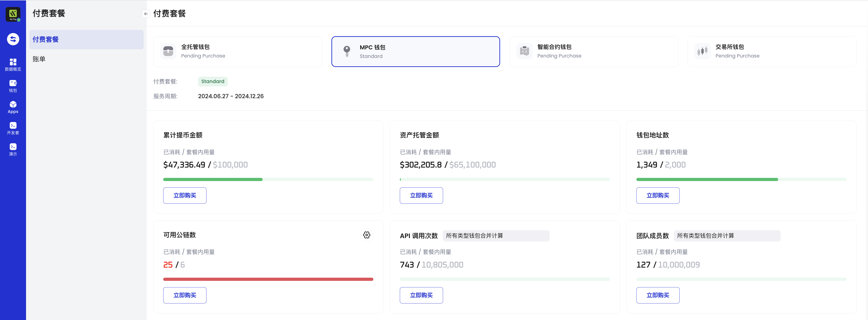Click the 付费套餐 sidebar panel heading
The height and width of the screenshot is (320, 868).
[49, 13]
